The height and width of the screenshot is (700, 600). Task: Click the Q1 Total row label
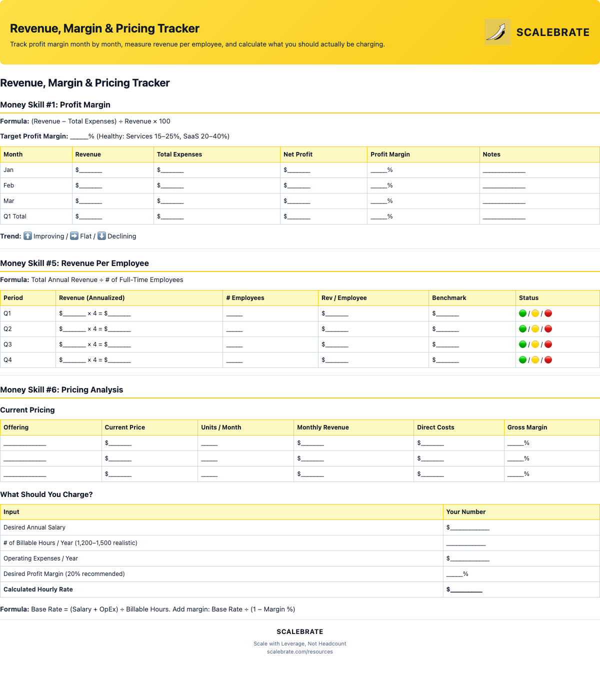tap(15, 216)
